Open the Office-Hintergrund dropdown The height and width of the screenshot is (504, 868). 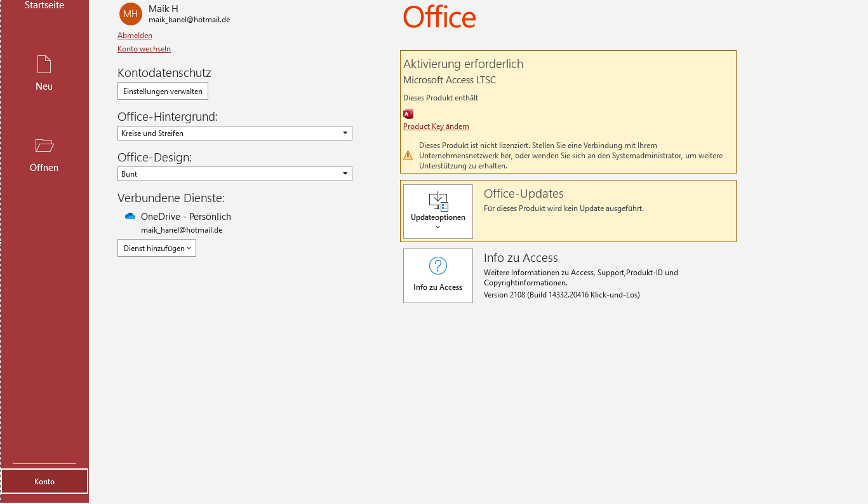tap(345, 133)
